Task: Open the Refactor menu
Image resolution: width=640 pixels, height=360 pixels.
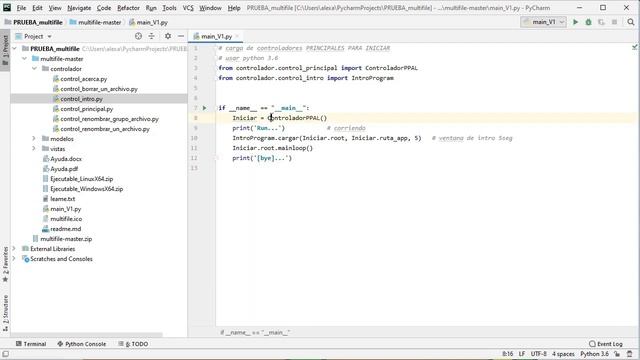Action: [x=128, y=8]
